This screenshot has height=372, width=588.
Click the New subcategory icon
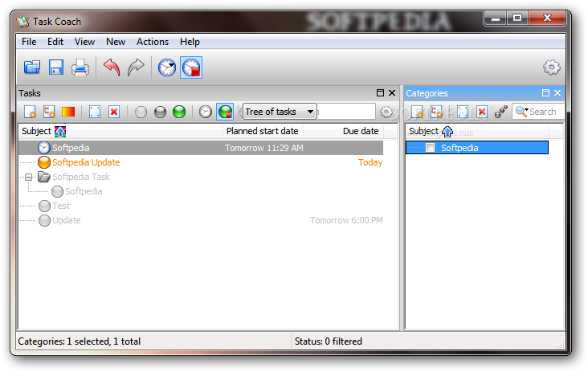(436, 112)
